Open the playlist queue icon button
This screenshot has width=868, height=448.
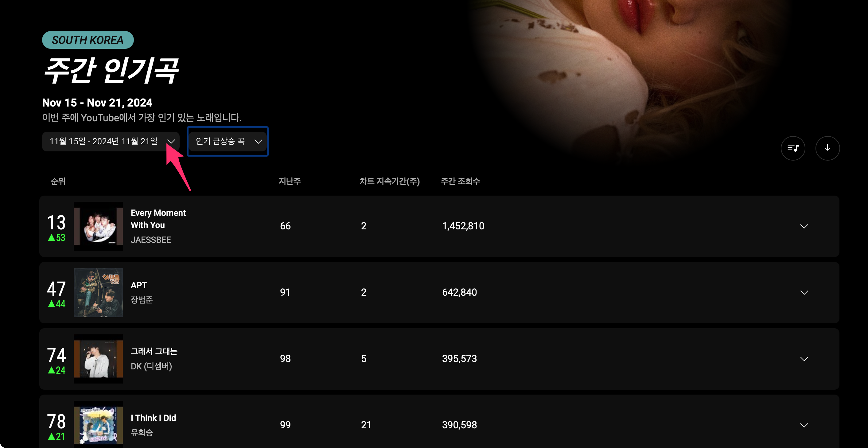pyautogui.click(x=793, y=148)
